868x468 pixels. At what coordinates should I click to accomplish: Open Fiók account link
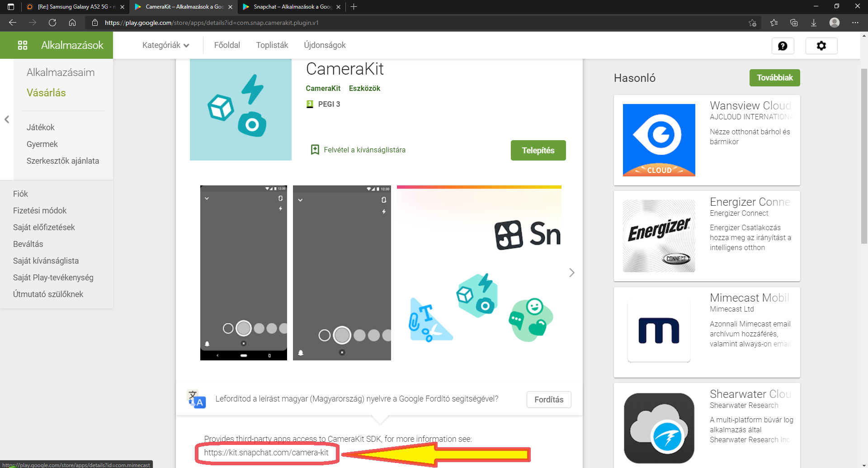pyautogui.click(x=20, y=194)
